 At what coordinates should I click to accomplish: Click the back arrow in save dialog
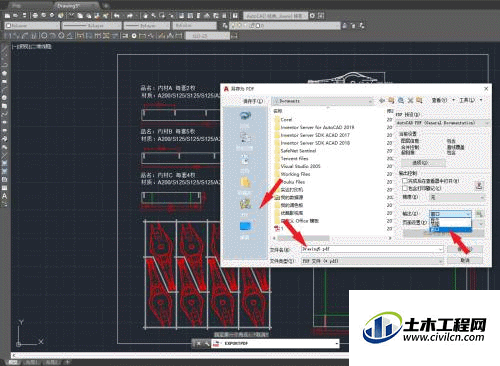coord(382,100)
